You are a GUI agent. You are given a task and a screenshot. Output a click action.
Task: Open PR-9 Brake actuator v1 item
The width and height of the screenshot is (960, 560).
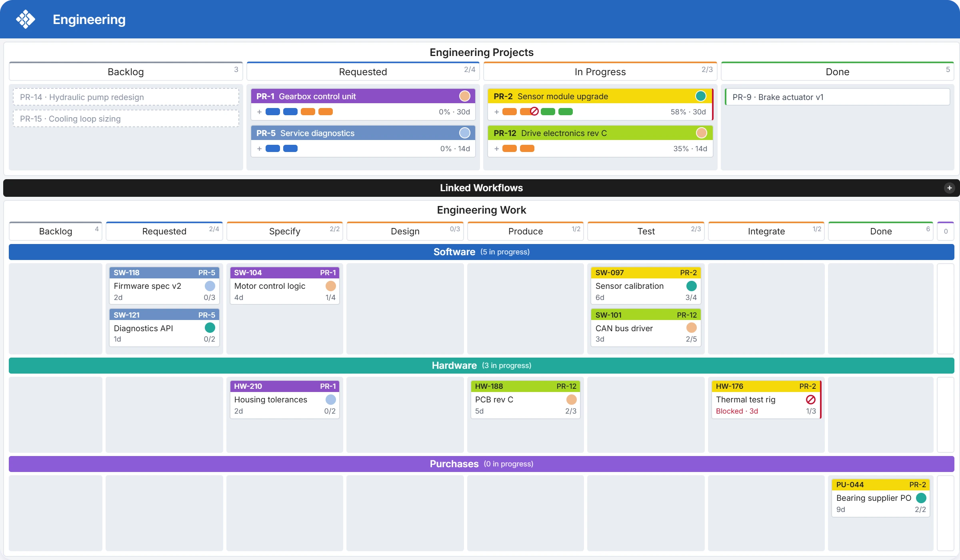[837, 97]
